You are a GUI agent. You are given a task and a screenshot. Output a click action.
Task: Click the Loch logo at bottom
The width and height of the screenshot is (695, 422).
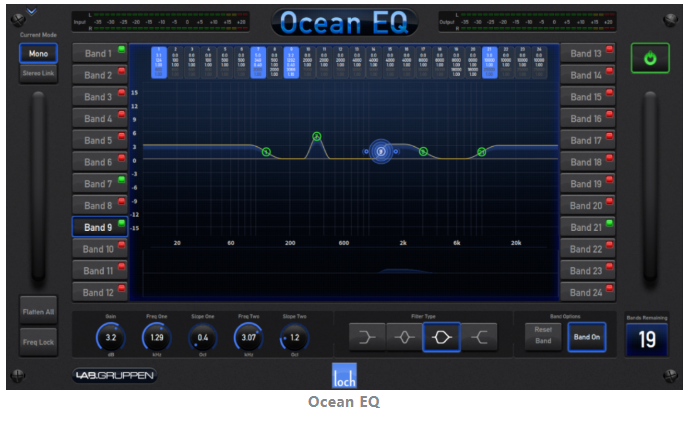[x=344, y=376]
